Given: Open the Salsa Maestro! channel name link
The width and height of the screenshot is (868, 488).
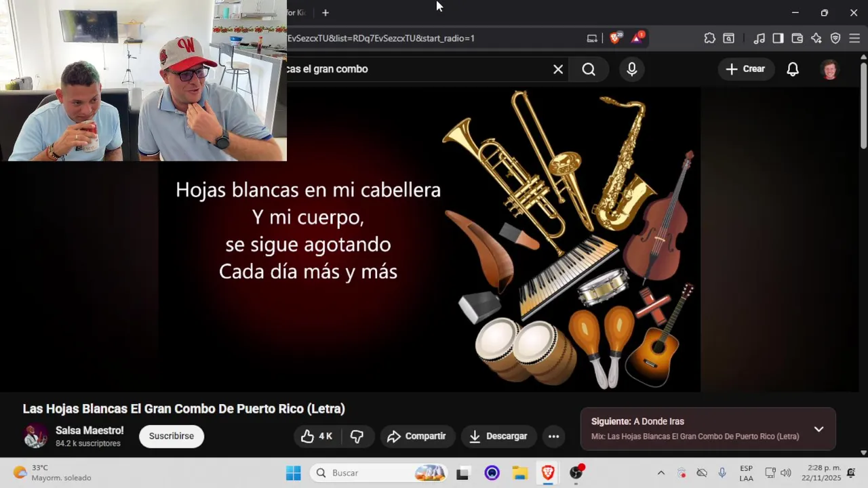Looking at the screenshot, I should (x=90, y=430).
